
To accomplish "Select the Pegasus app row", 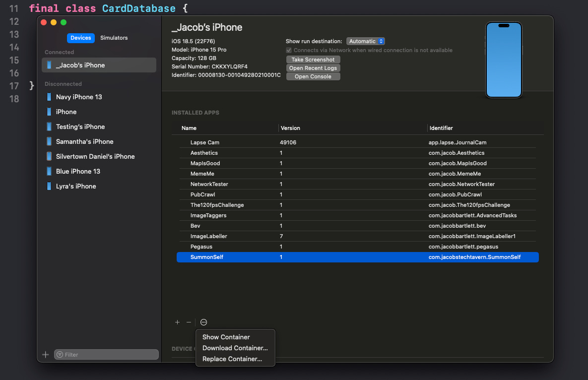I will [358, 247].
